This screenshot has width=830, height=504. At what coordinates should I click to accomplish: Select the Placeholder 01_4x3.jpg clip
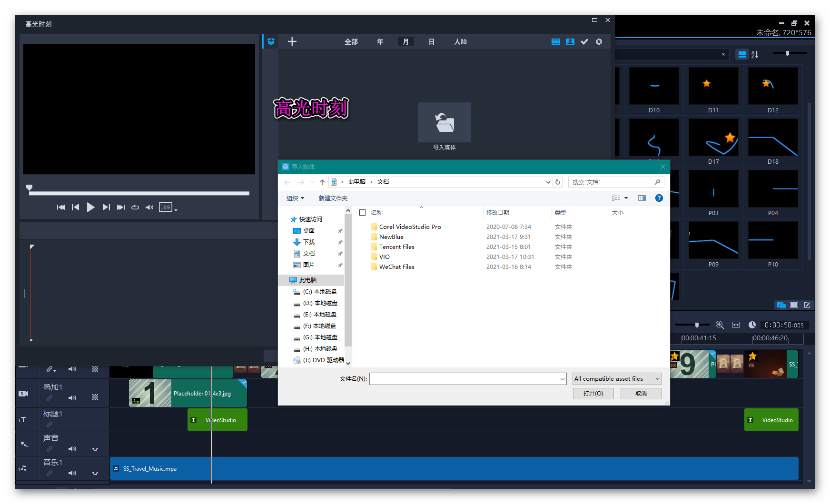(x=188, y=394)
